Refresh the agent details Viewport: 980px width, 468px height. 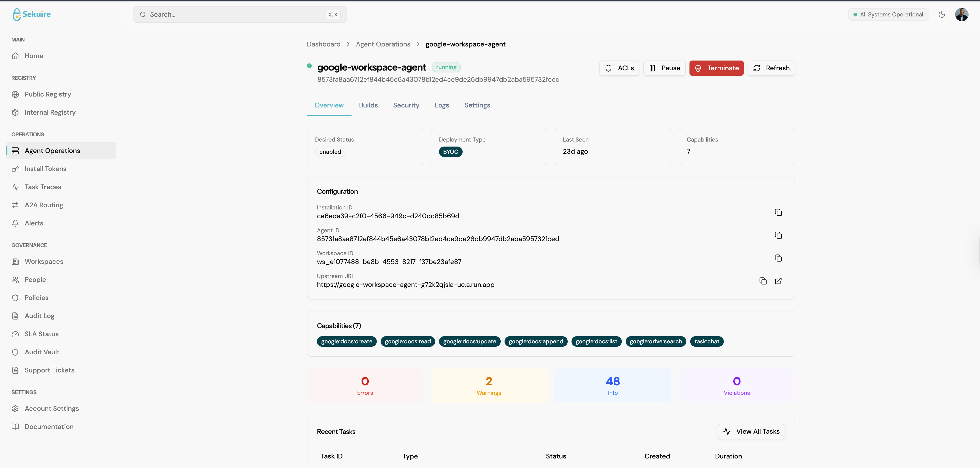771,68
